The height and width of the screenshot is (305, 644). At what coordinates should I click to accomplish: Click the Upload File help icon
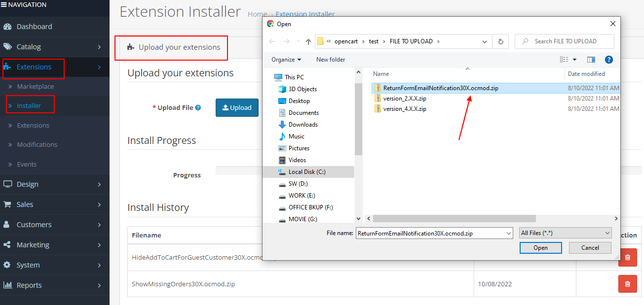pyautogui.click(x=198, y=107)
